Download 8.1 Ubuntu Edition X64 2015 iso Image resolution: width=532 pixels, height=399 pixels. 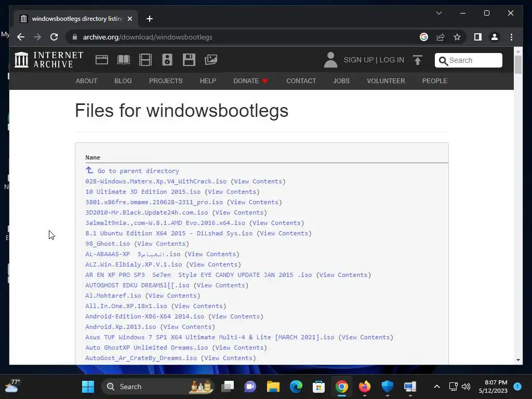click(169, 233)
